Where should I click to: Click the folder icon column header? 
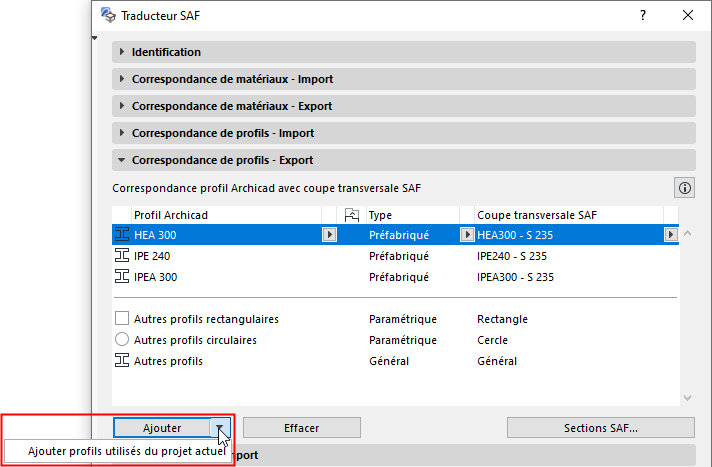pos(352,215)
